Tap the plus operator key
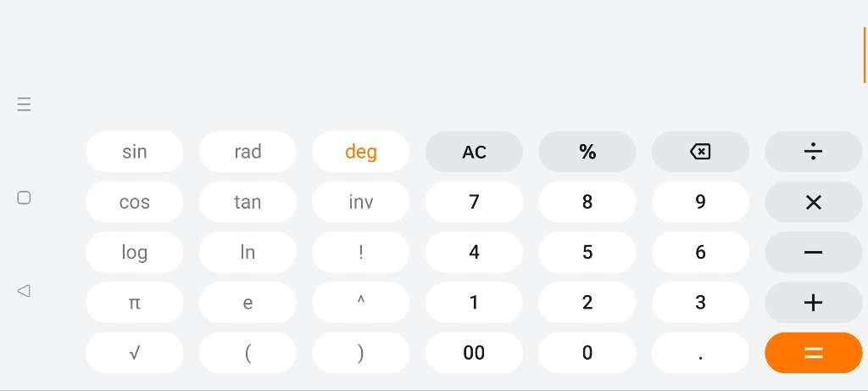Image resolution: width=868 pixels, height=391 pixels. click(813, 303)
